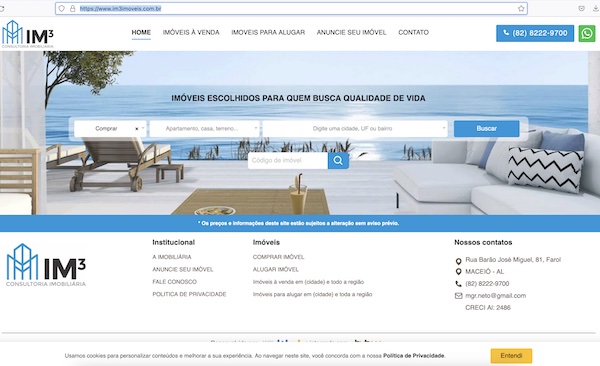Click the Buscar button
This screenshot has width=600, height=366.
[486, 129]
